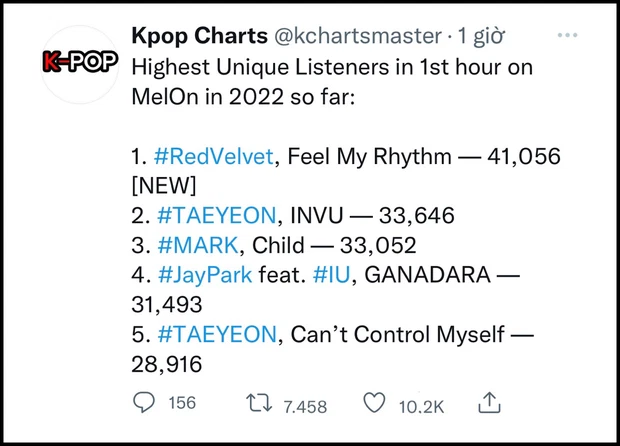Screen dimensions: 620x446
Task: Click the 156 replies count
Action: (182, 403)
